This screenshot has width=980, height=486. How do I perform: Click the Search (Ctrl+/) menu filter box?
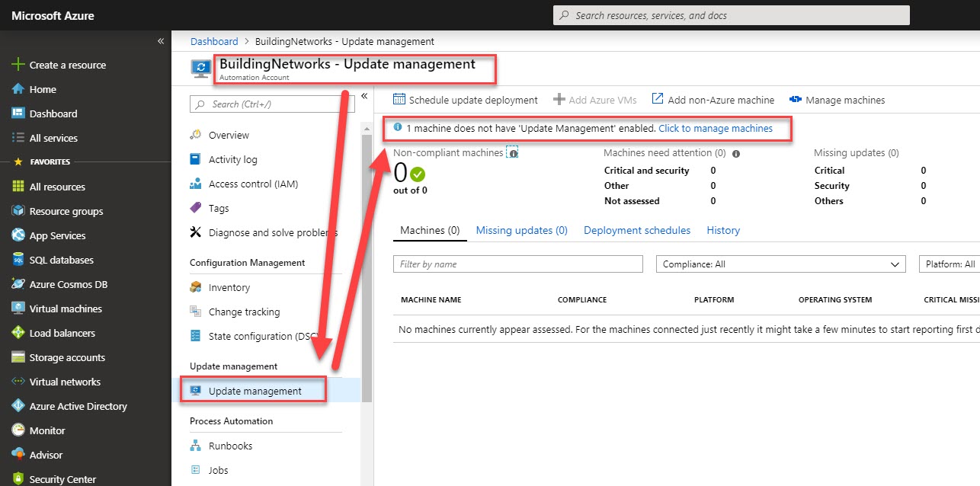271,104
